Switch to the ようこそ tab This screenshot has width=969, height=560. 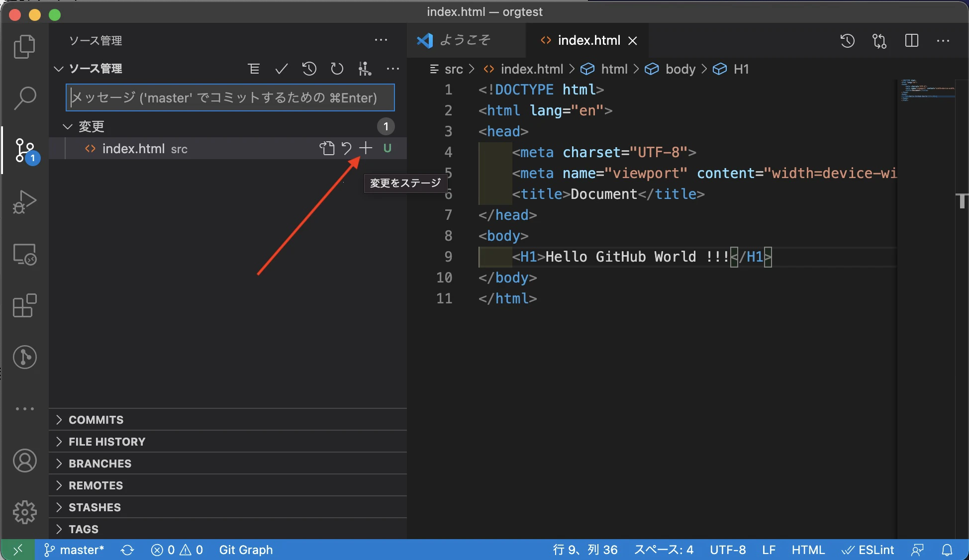(466, 40)
